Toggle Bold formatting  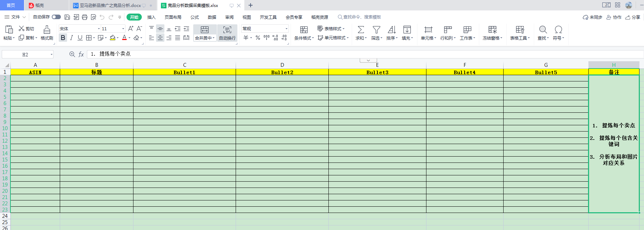click(x=63, y=38)
